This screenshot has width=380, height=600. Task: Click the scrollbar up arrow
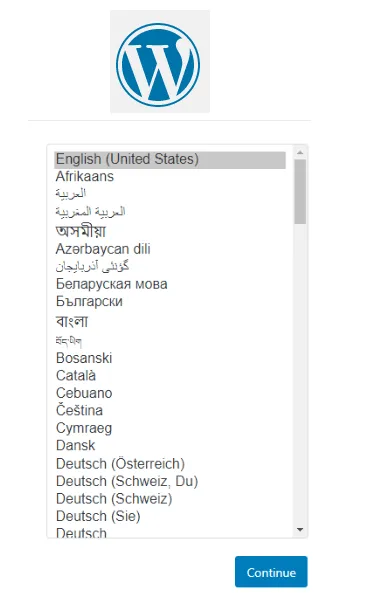[300, 153]
